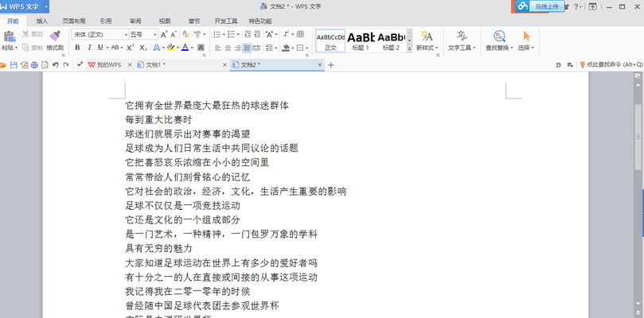Select the Format Painter (格式刷) tool
644x318 pixels.
55,41
